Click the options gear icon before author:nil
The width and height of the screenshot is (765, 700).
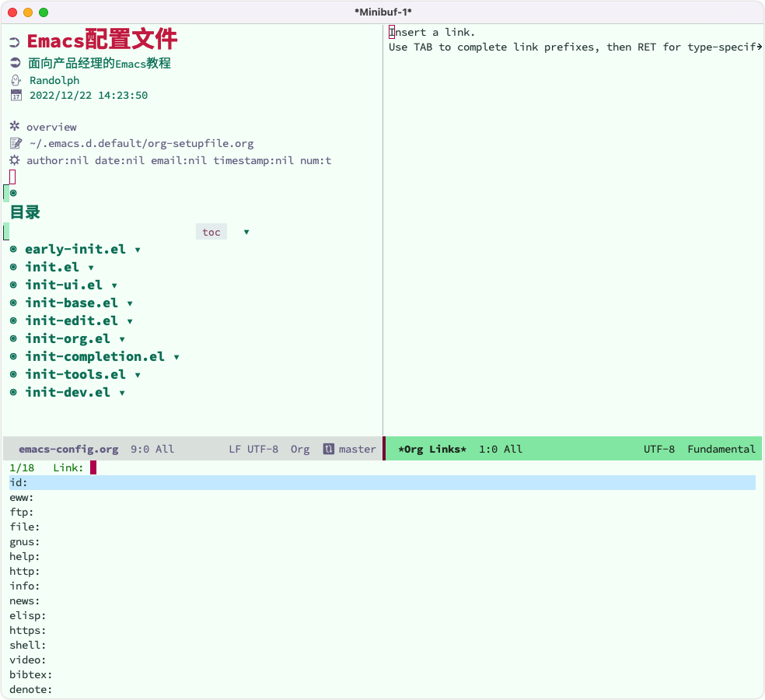15,160
